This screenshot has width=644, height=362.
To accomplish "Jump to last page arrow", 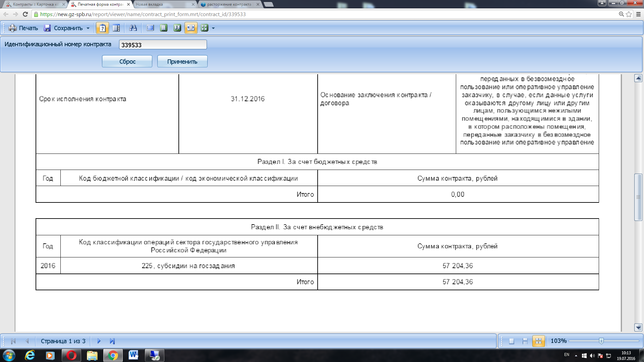I will coord(112,341).
